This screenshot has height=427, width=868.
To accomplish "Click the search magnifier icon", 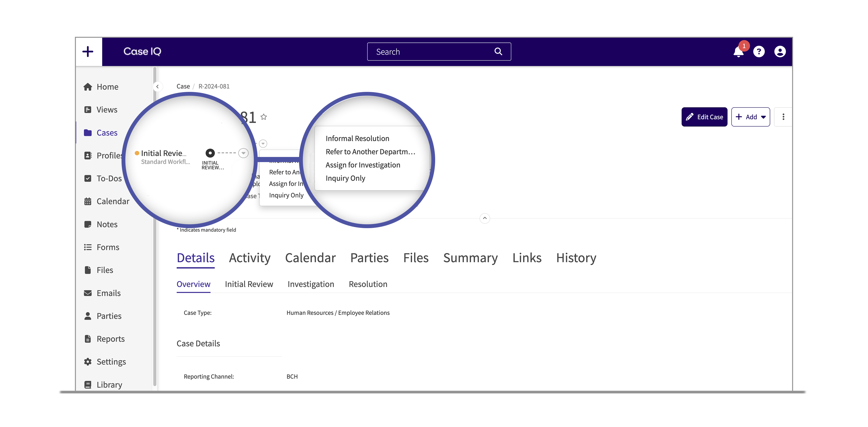I will point(498,52).
